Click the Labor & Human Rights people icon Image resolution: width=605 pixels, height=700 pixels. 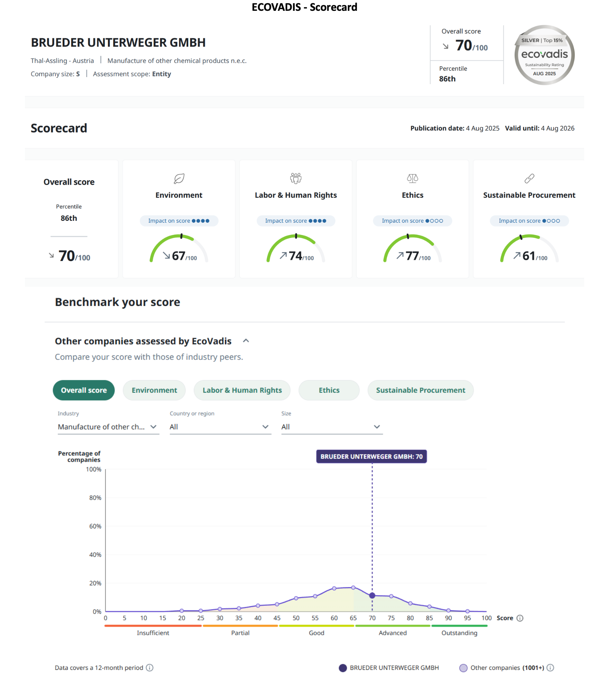(x=296, y=178)
